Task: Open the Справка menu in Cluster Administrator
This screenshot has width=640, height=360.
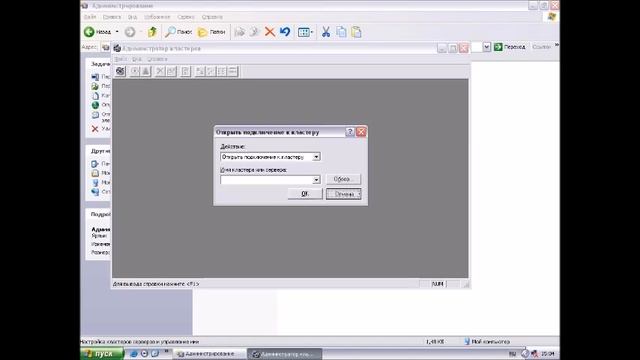Action: (157, 59)
